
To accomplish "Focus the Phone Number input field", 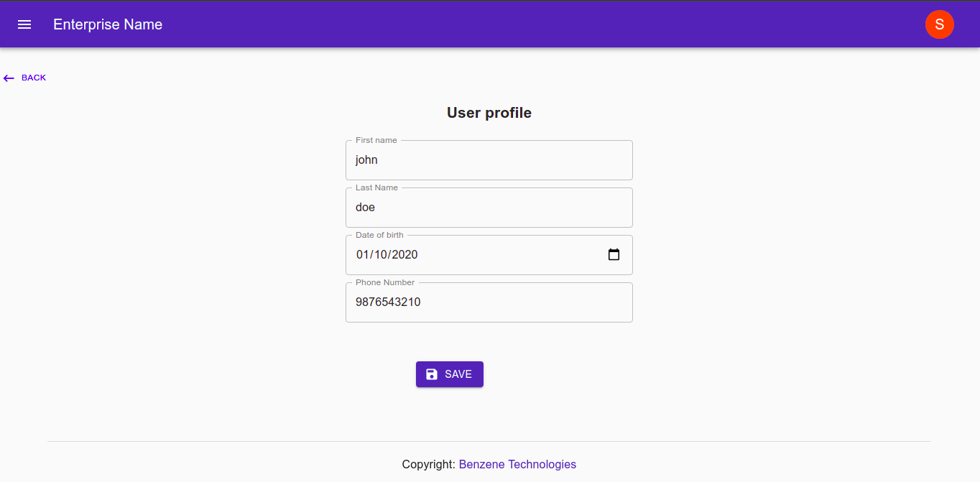I will pyautogui.click(x=489, y=302).
